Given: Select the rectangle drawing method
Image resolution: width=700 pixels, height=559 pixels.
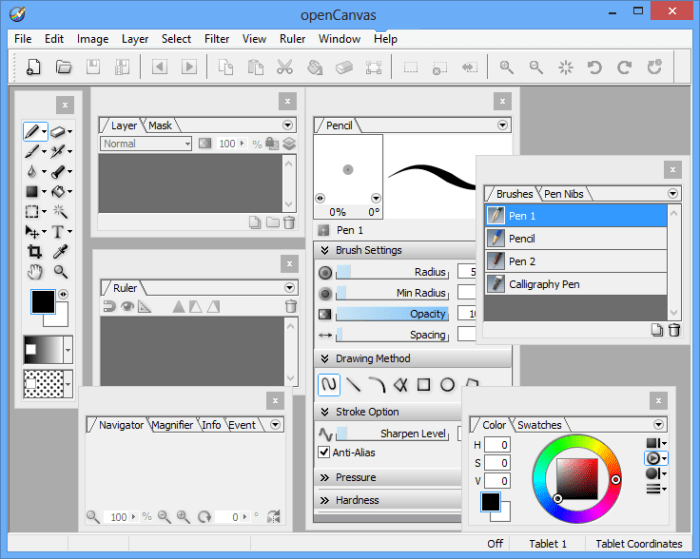Looking at the screenshot, I should pos(423,384).
